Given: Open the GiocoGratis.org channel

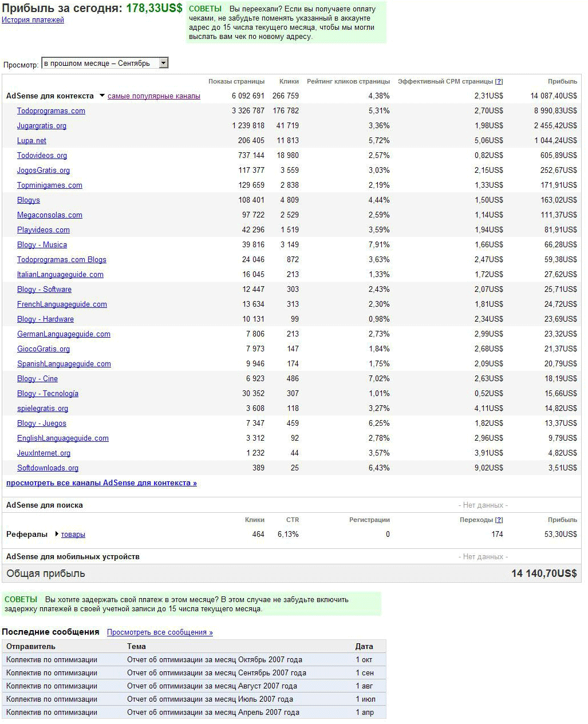Looking at the screenshot, I should 44,349.
